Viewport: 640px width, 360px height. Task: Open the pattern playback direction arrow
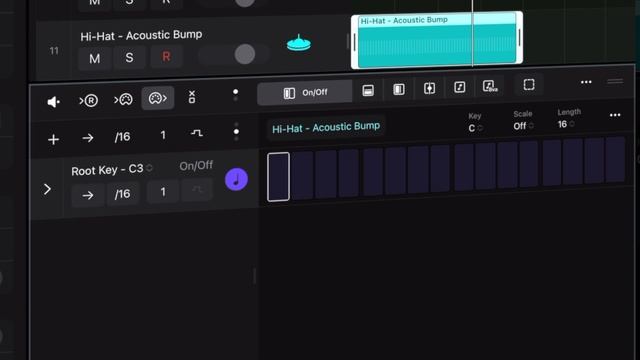[x=88, y=138]
